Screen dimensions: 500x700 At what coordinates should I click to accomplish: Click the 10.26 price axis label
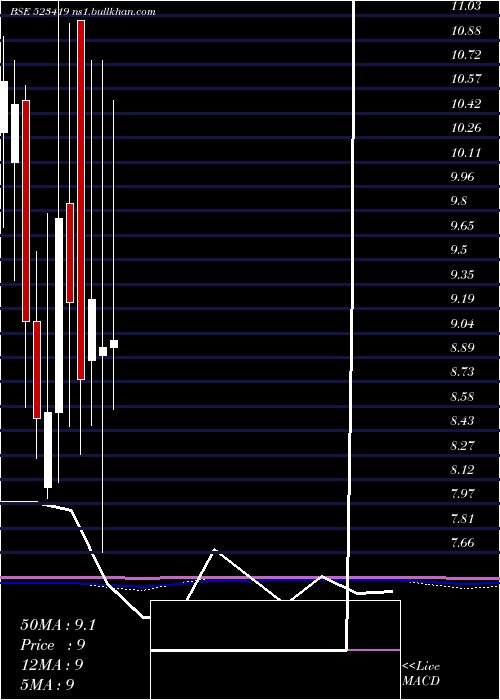pyautogui.click(x=466, y=128)
